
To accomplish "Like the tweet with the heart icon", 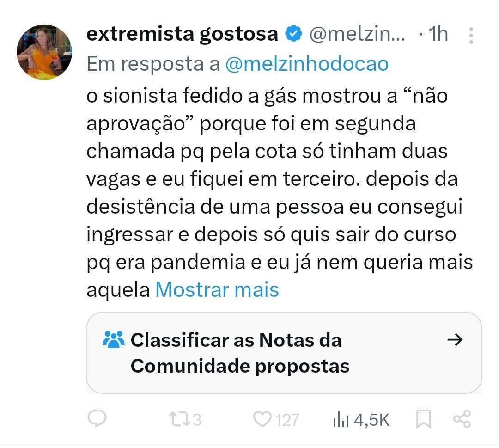I will (262, 419).
